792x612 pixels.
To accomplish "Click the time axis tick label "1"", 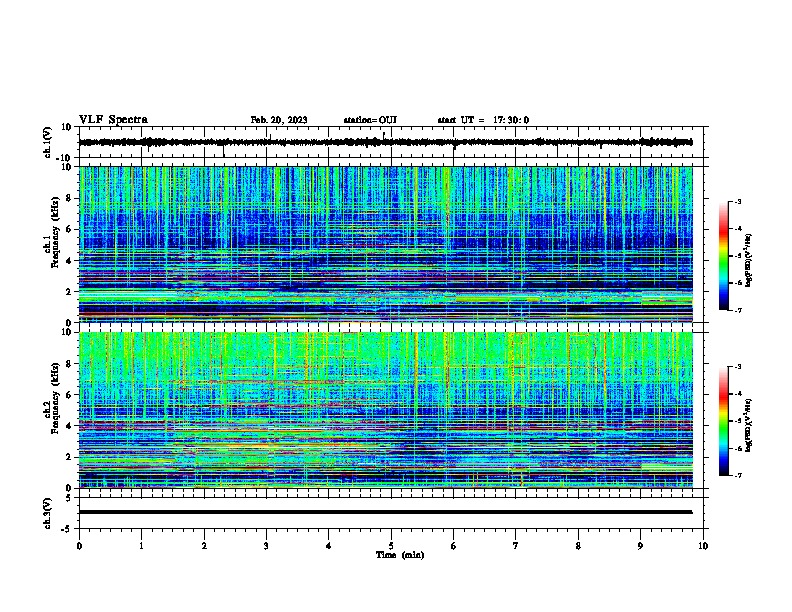I will tap(141, 546).
